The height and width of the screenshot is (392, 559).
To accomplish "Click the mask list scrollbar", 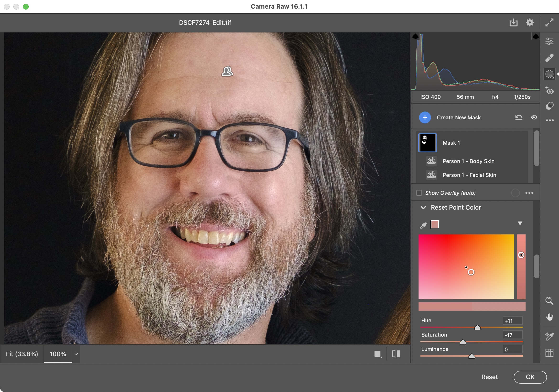I will pos(536,148).
